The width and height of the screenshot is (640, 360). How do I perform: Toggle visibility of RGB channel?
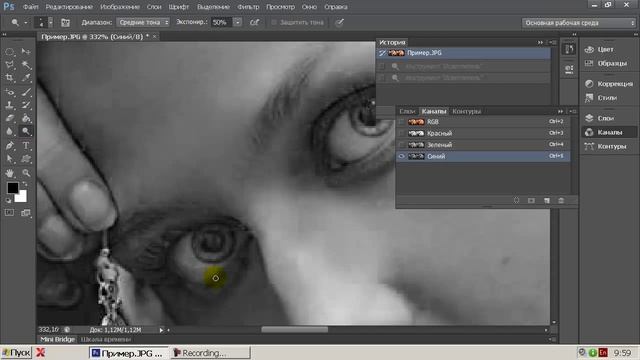click(x=402, y=122)
